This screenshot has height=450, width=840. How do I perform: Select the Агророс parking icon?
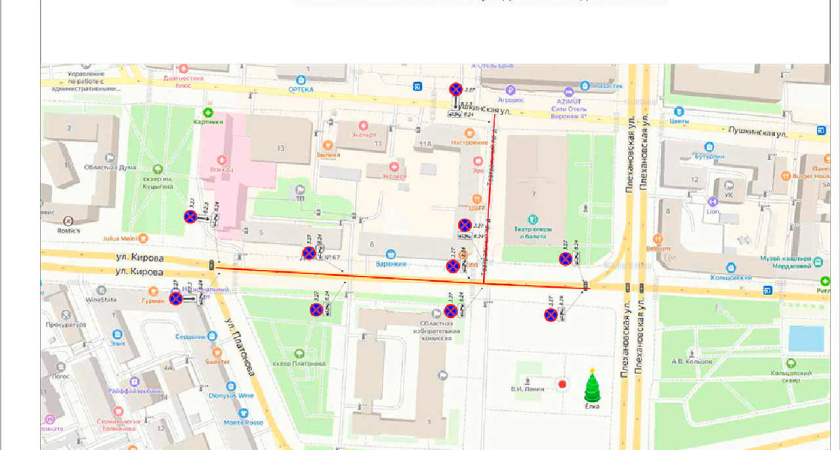pos(510,89)
